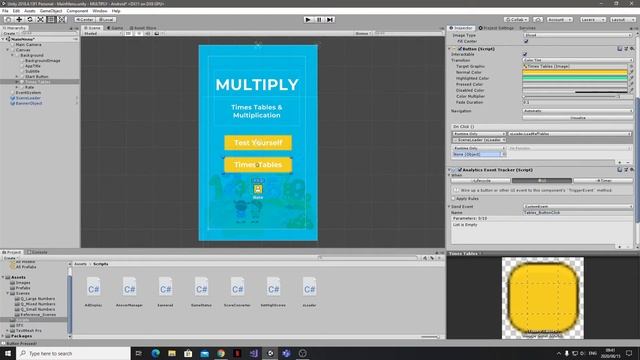Select the Move tool in the toolbar
Screen dimensions: 640x360
point(19,19)
